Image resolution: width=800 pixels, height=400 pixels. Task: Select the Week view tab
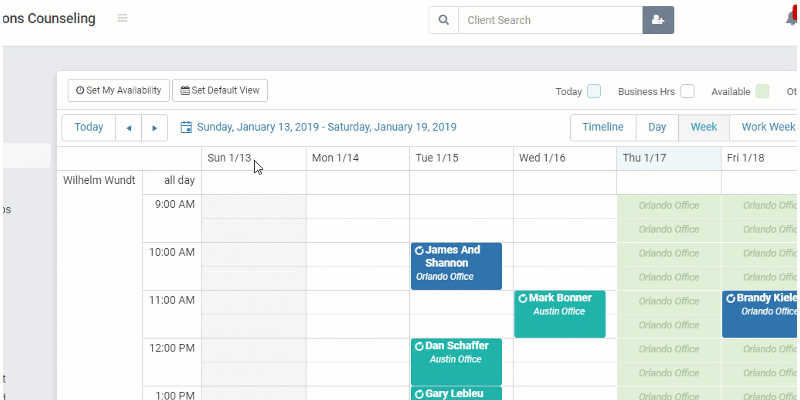click(704, 128)
